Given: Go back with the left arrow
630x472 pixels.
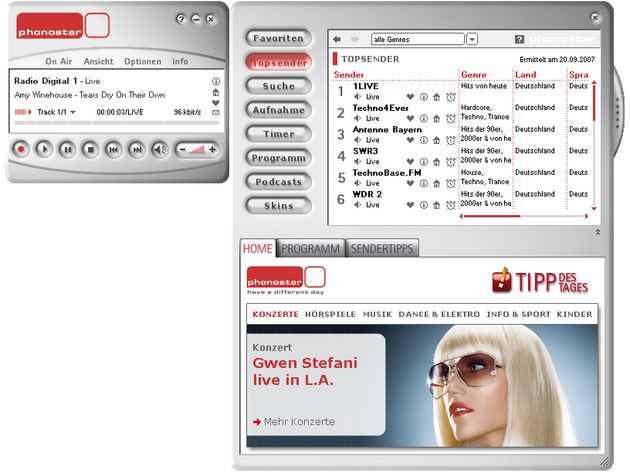Looking at the screenshot, I should [x=337, y=39].
